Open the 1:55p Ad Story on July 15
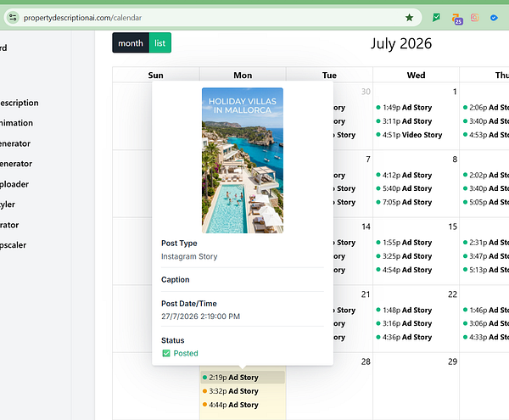509x420 pixels. (x=404, y=243)
